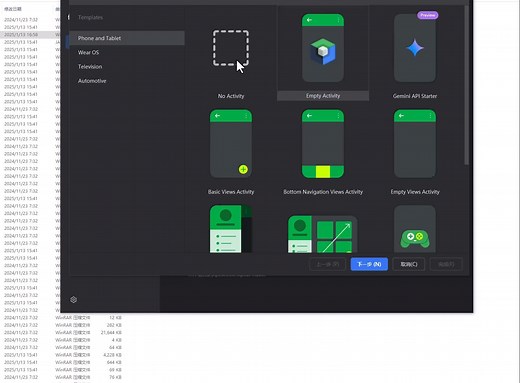Viewport: 520px width, 383px height.
Task: Choose the responsive grid layout template
Action: 323,234
